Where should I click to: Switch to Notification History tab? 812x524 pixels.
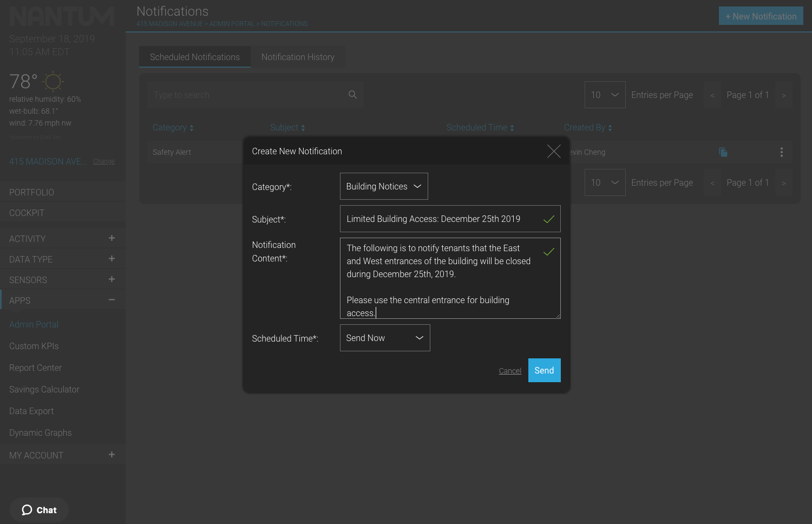click(298, 57)
